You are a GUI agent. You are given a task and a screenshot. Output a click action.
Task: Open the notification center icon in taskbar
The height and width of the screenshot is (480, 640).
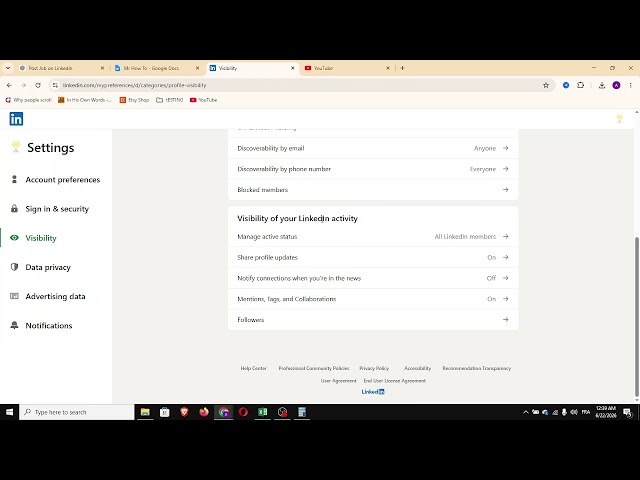coord(628,412)
